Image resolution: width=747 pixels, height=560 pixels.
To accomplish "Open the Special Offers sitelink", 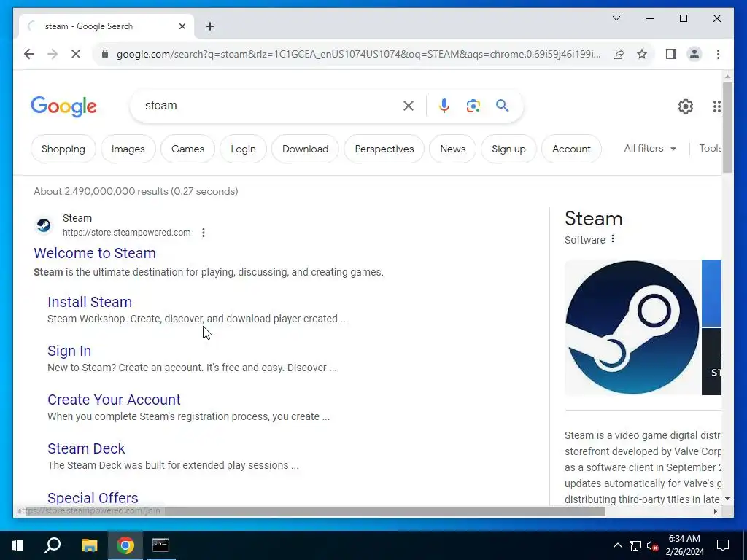I will (93, 497).
